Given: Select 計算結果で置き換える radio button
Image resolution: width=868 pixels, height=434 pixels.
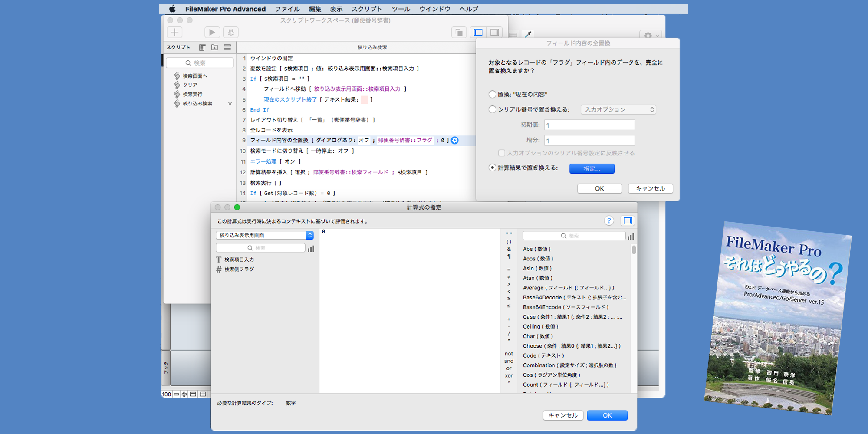Looking at the screenshot, I should 492,168.
